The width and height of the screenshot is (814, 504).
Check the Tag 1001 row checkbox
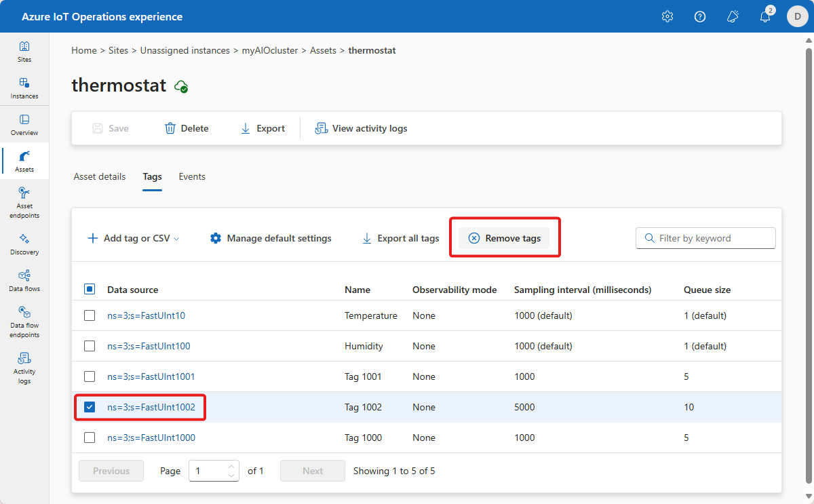click(90, 376)
